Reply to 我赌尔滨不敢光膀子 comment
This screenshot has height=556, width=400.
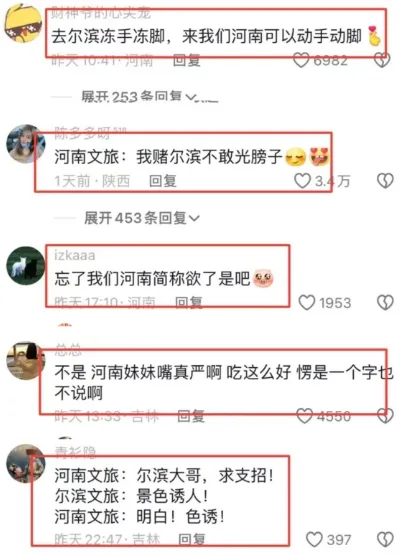[163, 181]
